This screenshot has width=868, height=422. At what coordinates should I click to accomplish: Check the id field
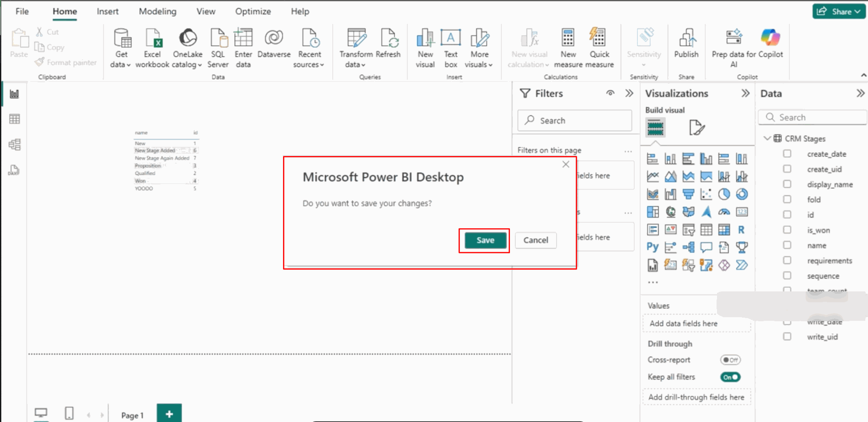click(787, 215)
